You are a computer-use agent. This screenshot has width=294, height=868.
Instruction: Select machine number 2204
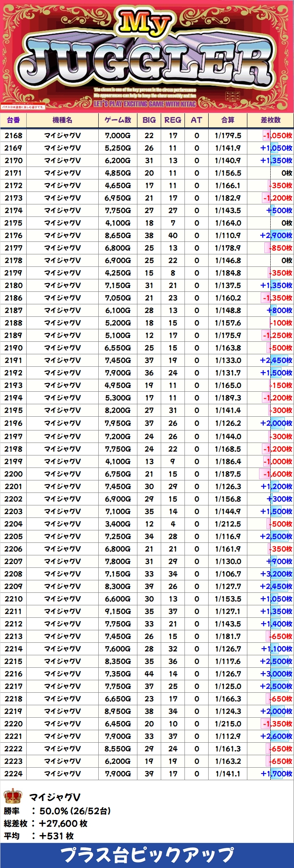(x=13, y=524)
